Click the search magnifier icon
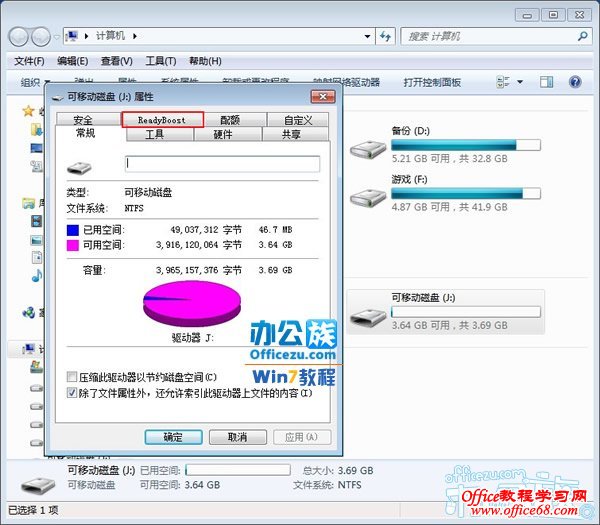Screen dimensions: 600x525 coord(582,36)
